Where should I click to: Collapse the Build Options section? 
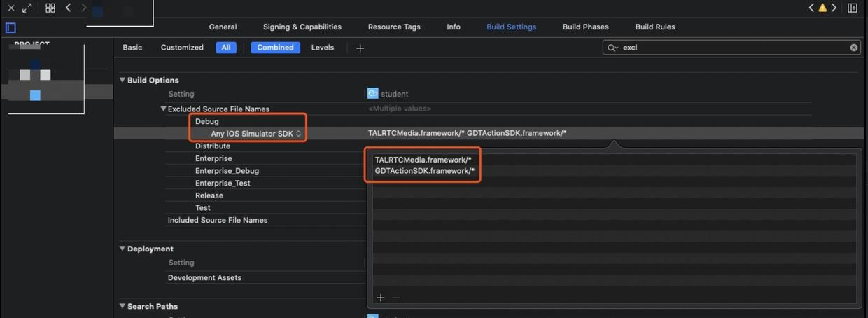pos(122,80)
